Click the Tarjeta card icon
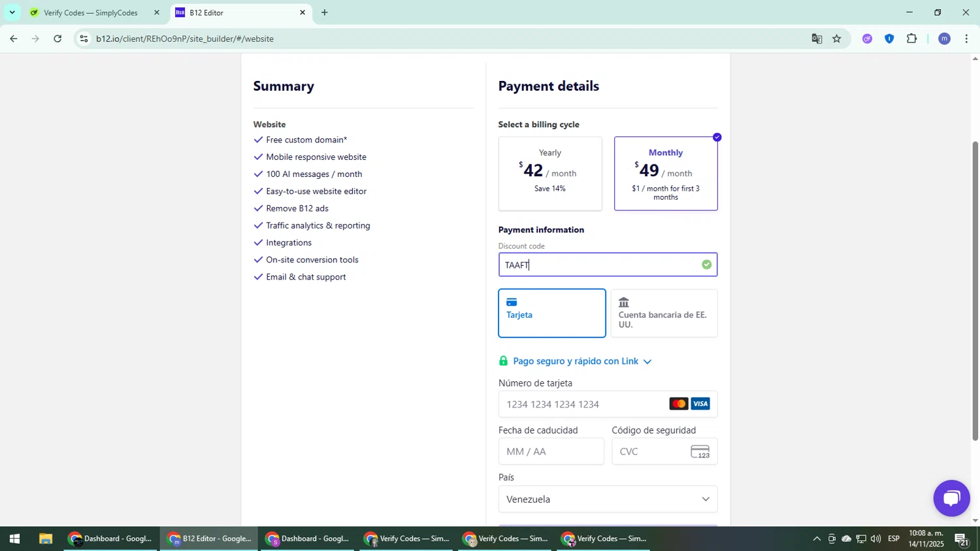This screenshot has width=980, height=551. click(x=512, y=302)
